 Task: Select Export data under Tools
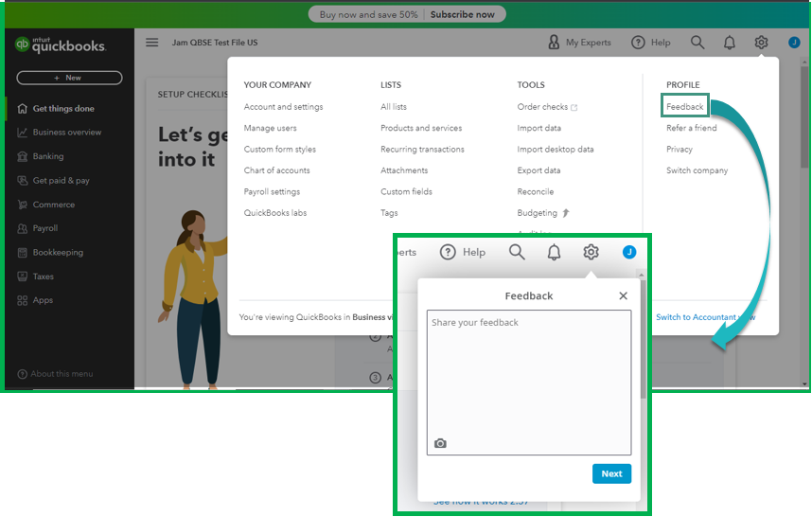538,170
